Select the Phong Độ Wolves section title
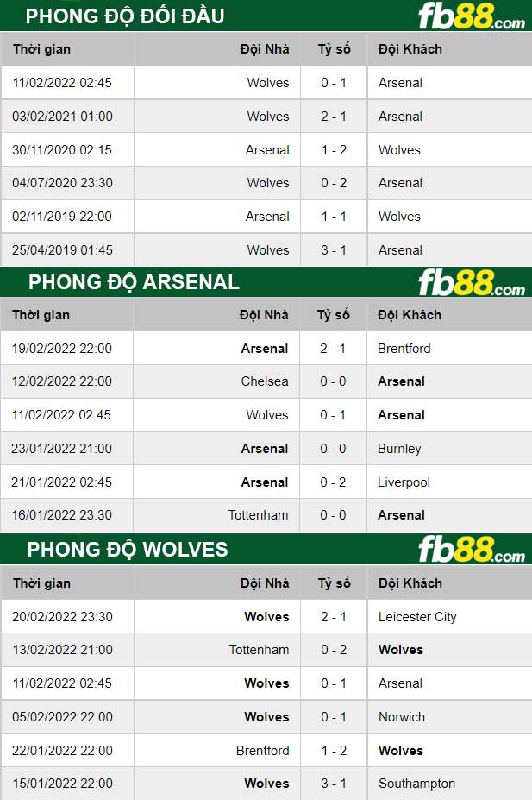This screenshot has width=532, height=800. 128,550
